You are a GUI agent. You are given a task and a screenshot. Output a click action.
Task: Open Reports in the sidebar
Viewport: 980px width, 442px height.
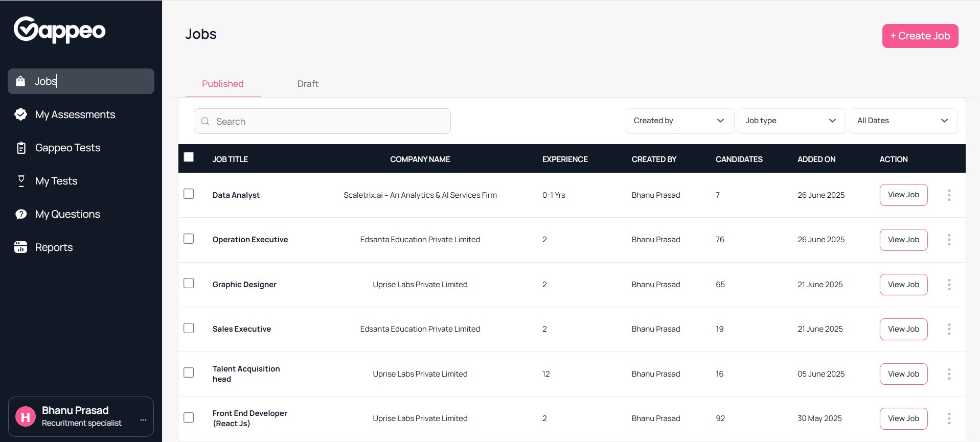[81, 247]
